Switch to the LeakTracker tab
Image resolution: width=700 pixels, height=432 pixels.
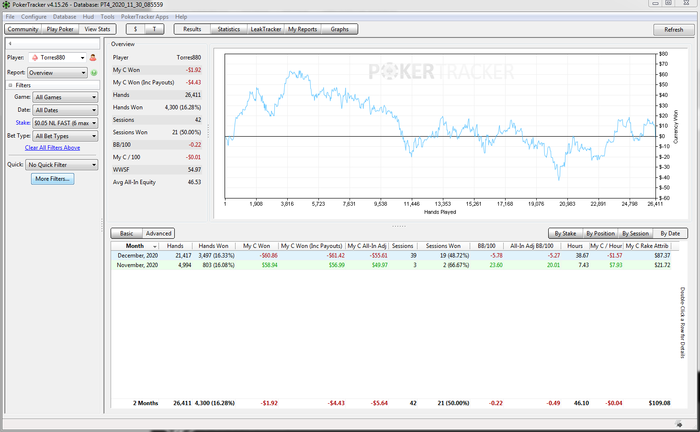(266, 29)
